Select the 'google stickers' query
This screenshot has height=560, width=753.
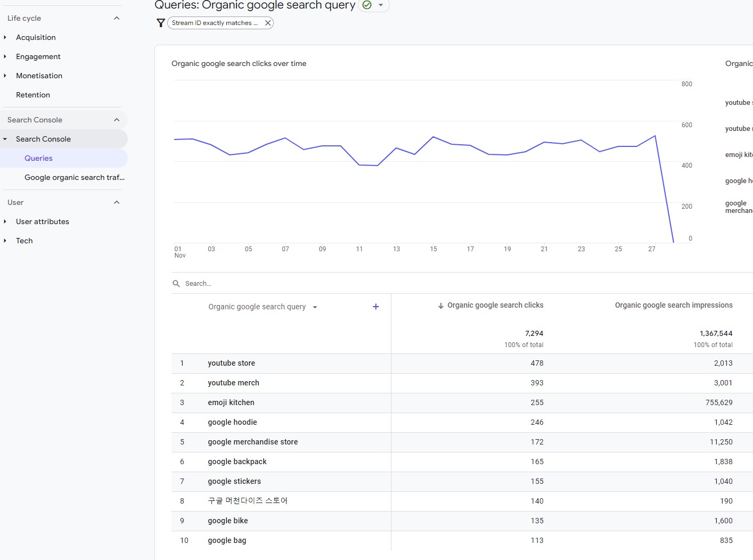click(234, 481)
